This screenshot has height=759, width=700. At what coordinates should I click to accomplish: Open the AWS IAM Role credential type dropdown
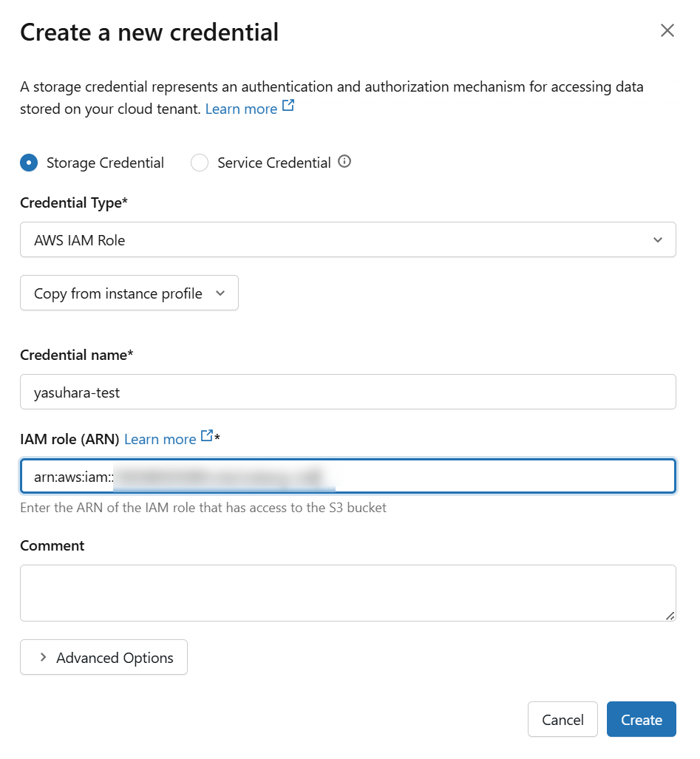tap(347, 240)
